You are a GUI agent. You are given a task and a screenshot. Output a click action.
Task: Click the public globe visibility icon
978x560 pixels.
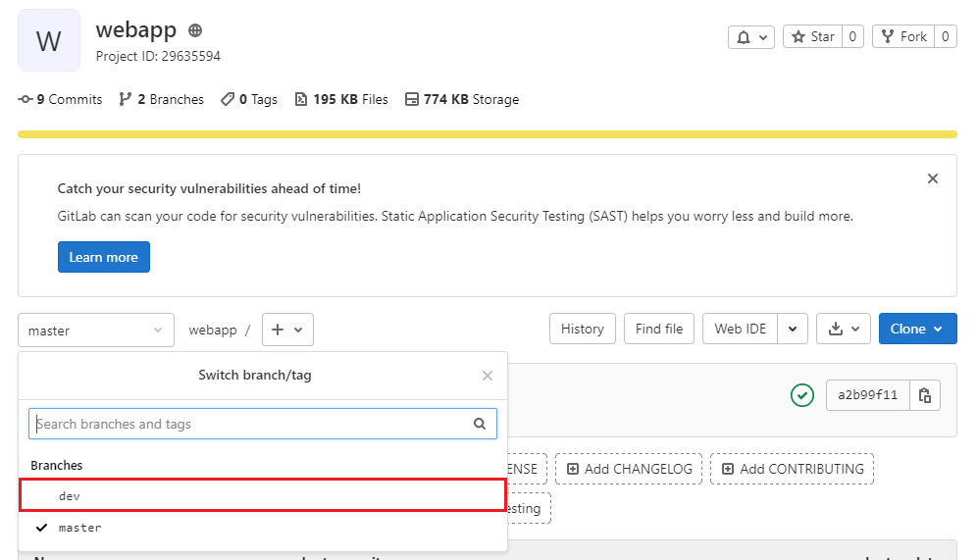tap(195, 30)
